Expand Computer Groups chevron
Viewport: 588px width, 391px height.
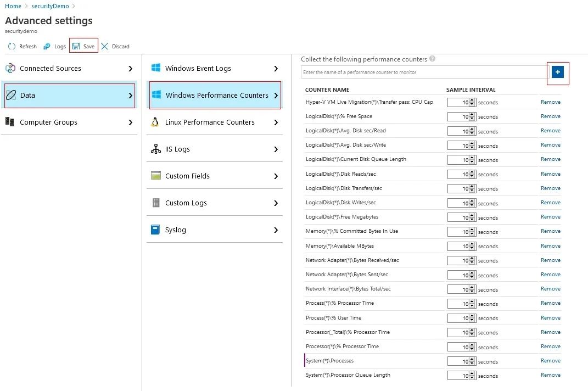pos(130,122)
